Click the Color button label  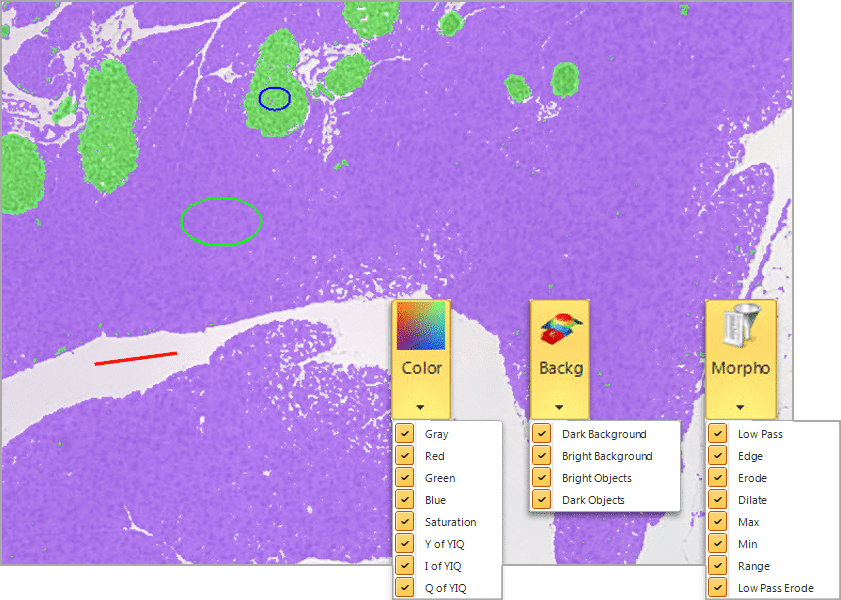(422, 368)
